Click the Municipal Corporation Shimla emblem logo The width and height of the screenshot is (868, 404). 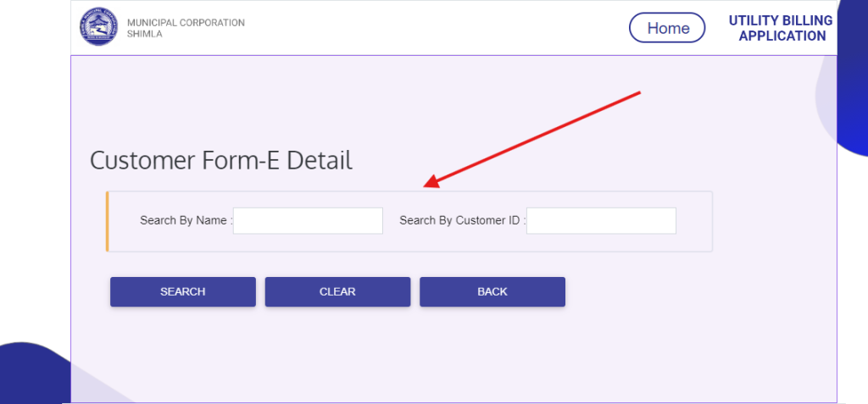pos(99,27)
